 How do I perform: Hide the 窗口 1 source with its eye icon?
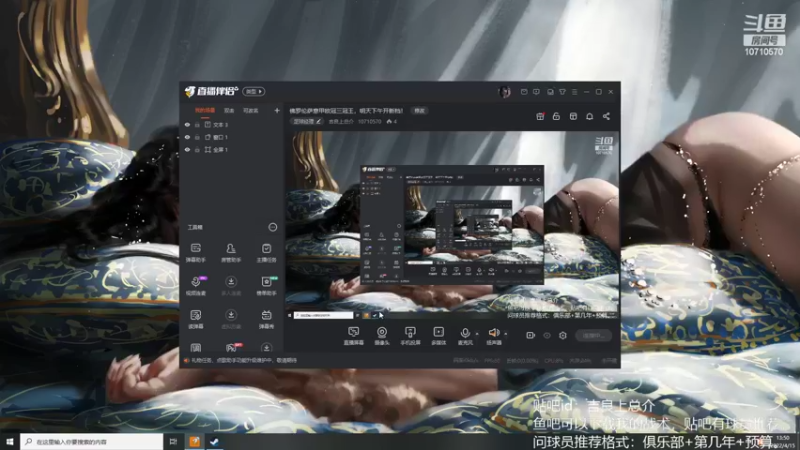[187, 137]
